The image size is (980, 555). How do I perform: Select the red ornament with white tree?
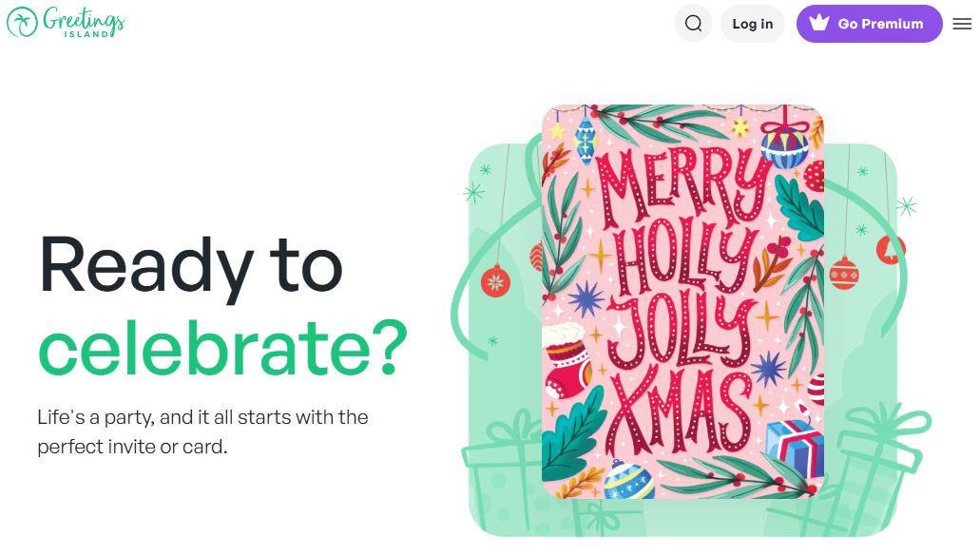891,249
